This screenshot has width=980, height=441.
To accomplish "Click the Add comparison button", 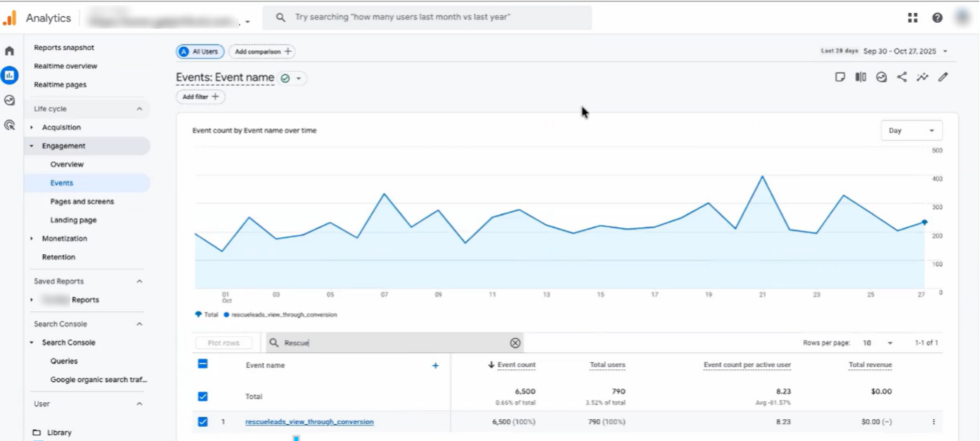I will point(262,51).
